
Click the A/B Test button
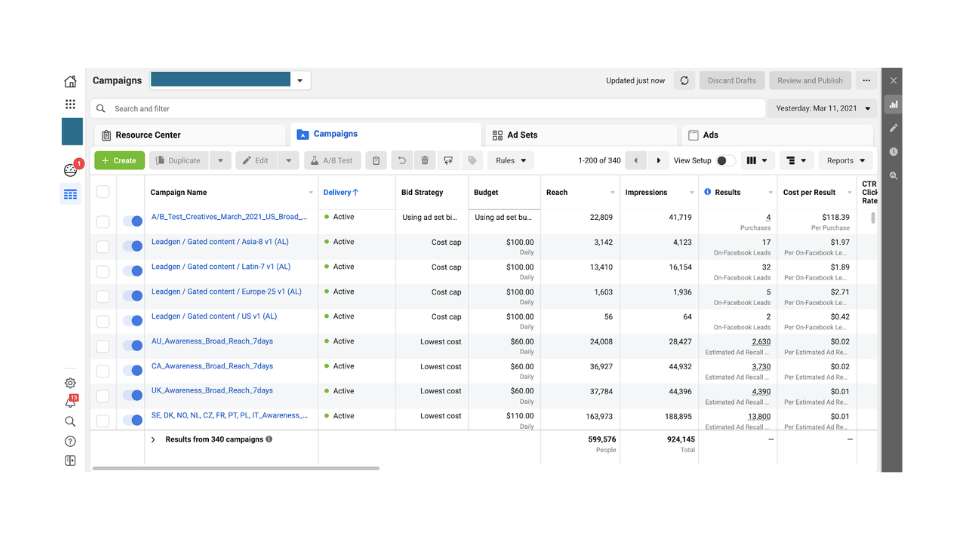tap(332, 160)
